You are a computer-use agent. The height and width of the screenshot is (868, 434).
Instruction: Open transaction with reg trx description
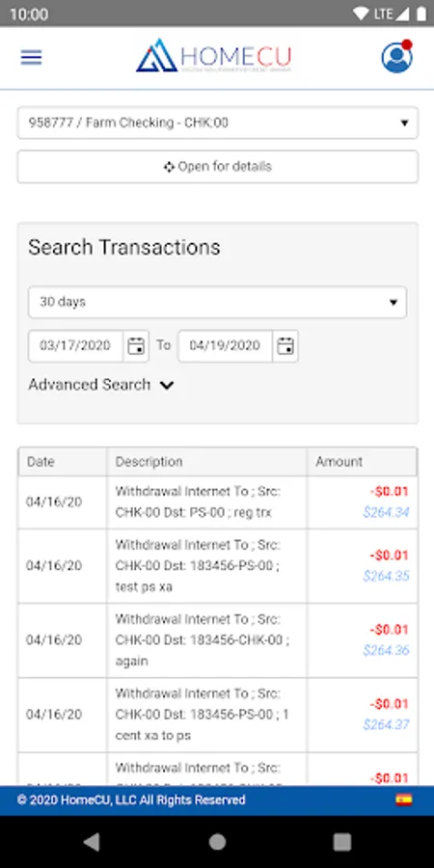tap(218, 502)
